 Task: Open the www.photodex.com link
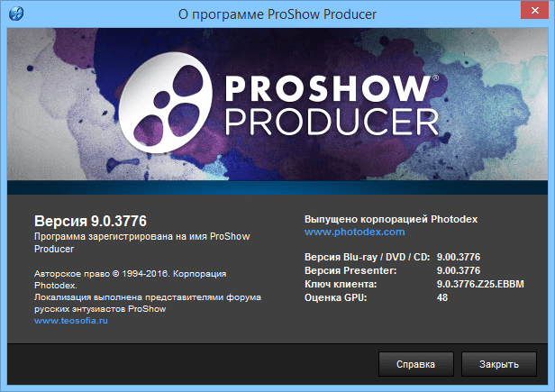tap(355, 232)
